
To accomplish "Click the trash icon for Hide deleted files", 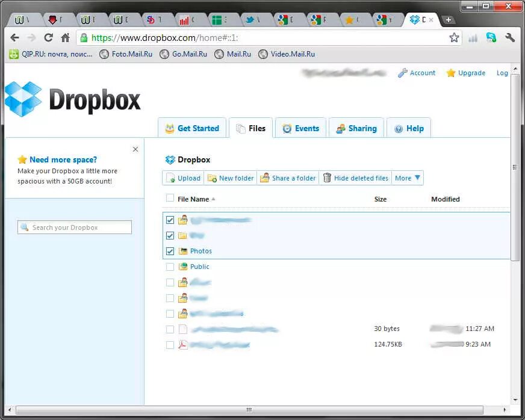I will click(327, 178).
